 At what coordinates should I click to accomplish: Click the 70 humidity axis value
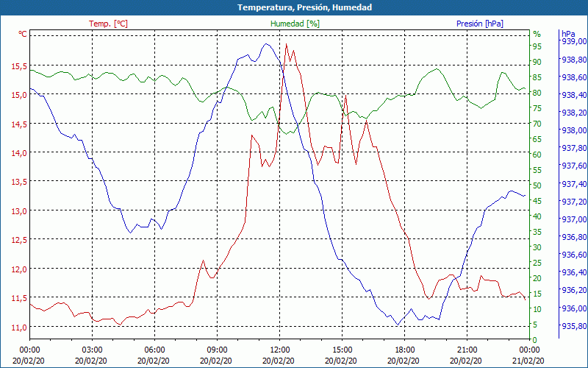pos(537,124)
